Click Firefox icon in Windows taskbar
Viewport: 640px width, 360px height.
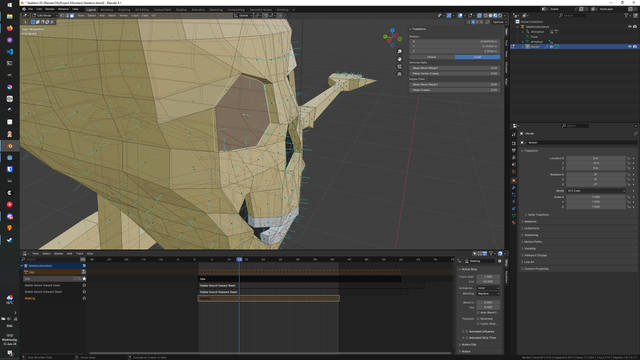[9, 28]
